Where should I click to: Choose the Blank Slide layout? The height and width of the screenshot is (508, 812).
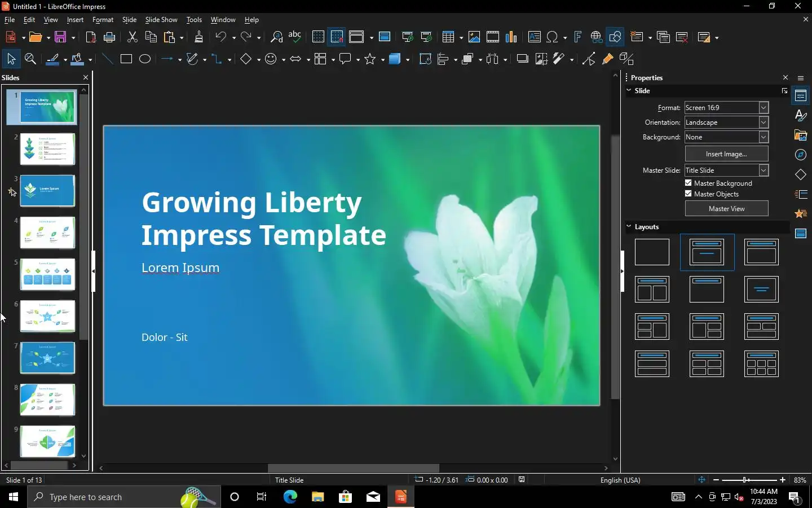pyautogui.click(x=652, y=252)
